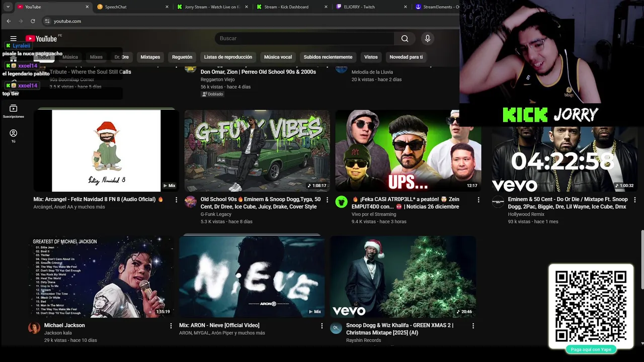
Task: Click the search magnifier button
Action: click(x=405, y=39)
